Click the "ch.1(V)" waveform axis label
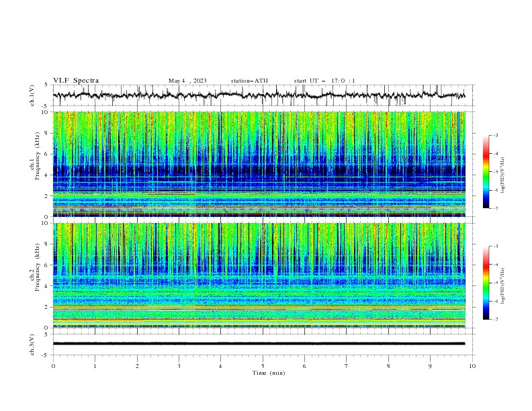This screenshot has width=532, height=411. click(32, 95)
